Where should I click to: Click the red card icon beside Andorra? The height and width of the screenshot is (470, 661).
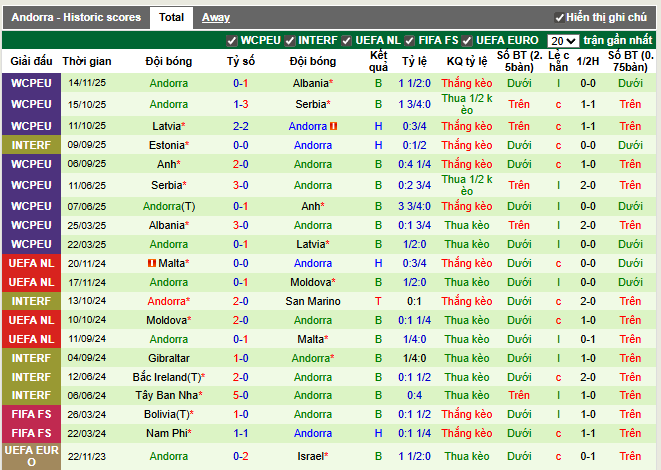pos(334,127)
